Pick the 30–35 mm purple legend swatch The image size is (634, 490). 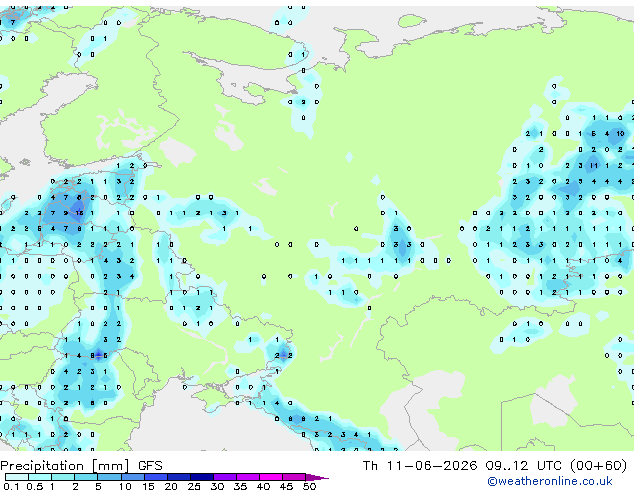point(225,477)
